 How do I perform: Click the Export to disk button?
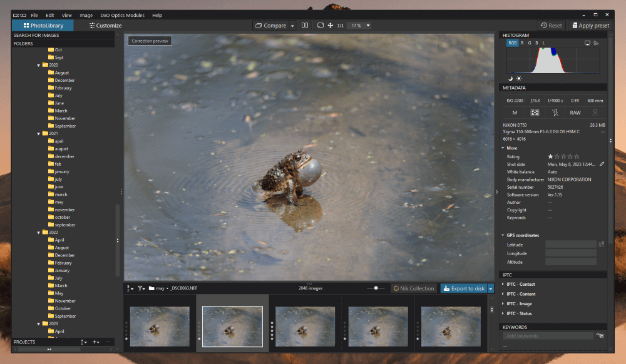464,288
